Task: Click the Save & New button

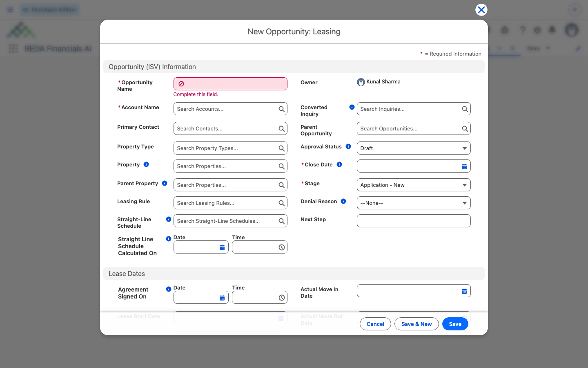Action: point(416,324)
